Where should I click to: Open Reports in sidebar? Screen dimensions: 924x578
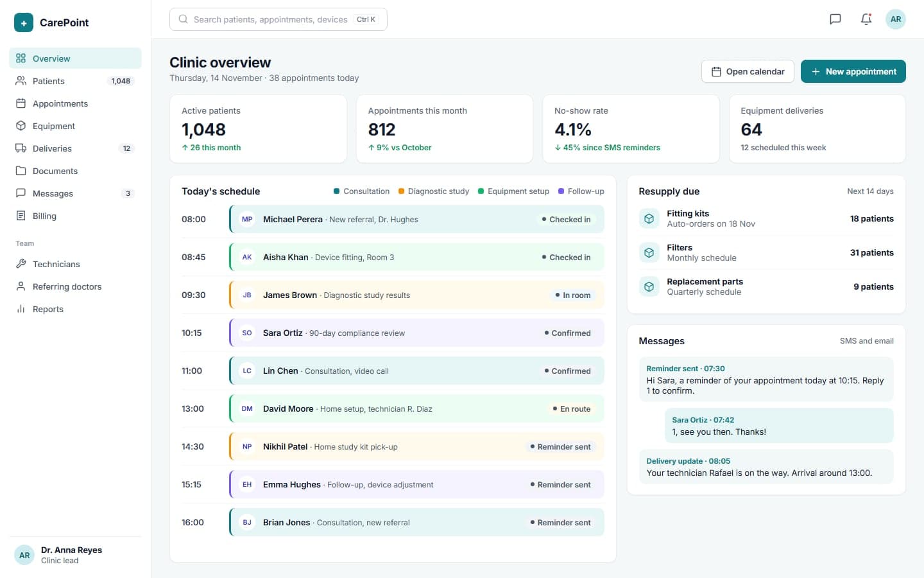coord(75,309)
